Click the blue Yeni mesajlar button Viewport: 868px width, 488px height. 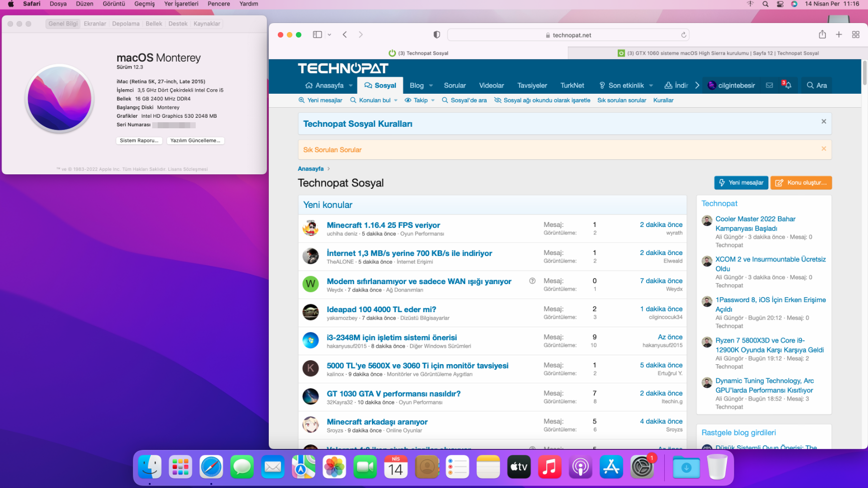741,183
